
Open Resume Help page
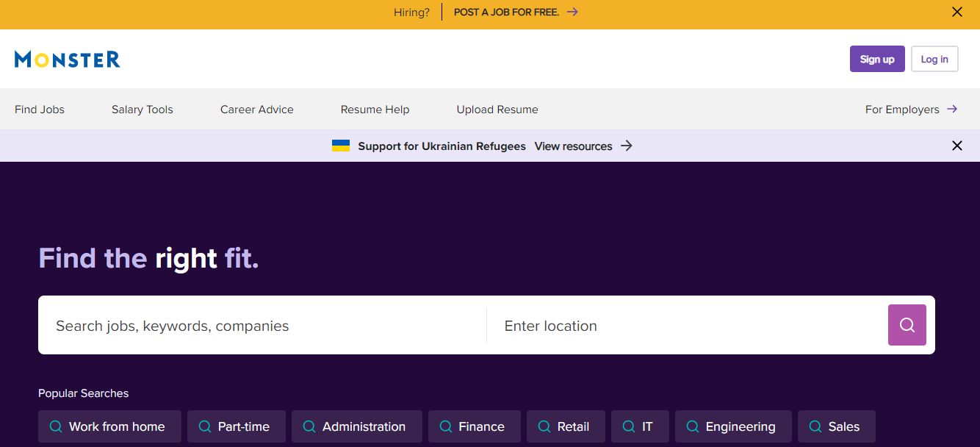pyautogui.click(x=375, y=110)
